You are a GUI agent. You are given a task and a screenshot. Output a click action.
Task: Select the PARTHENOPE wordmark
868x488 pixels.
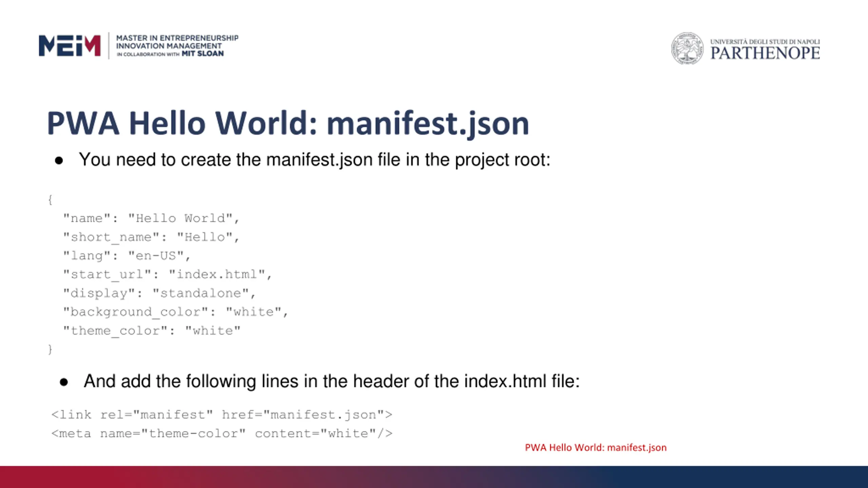click(x=765, y=53)
